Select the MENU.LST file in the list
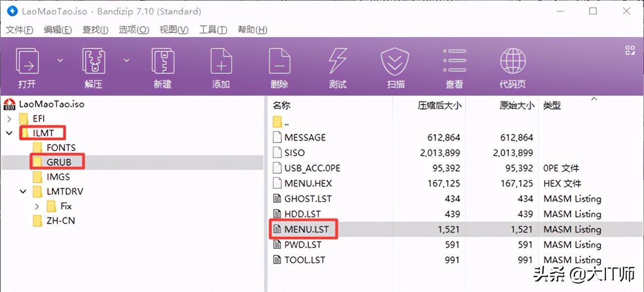This screenshot has width=644, height=292. tap(307, 229)
